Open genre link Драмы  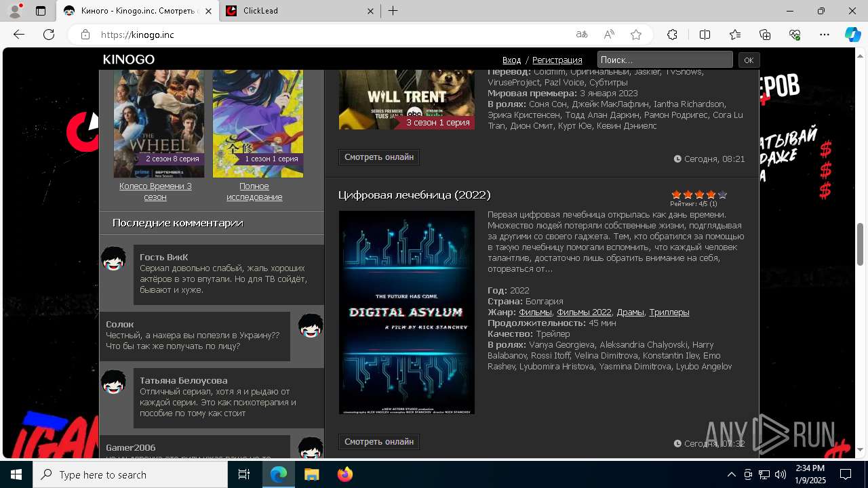[630, 312]
